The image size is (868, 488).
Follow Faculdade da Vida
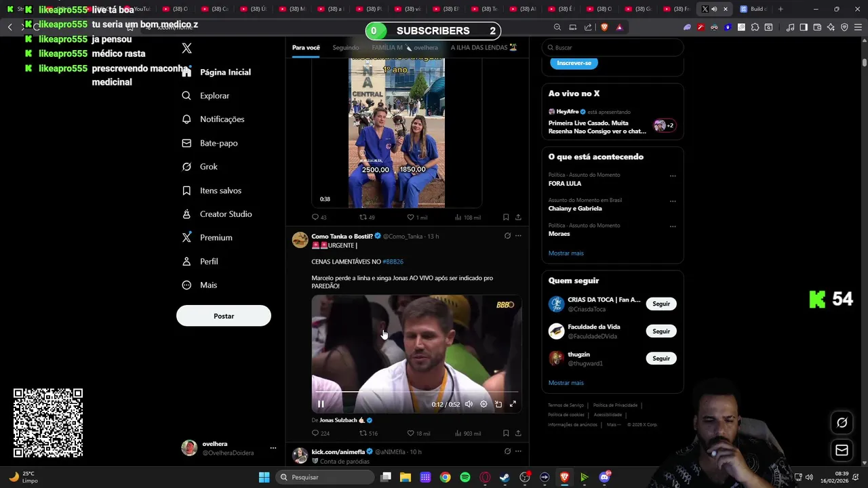pos(661,331)
